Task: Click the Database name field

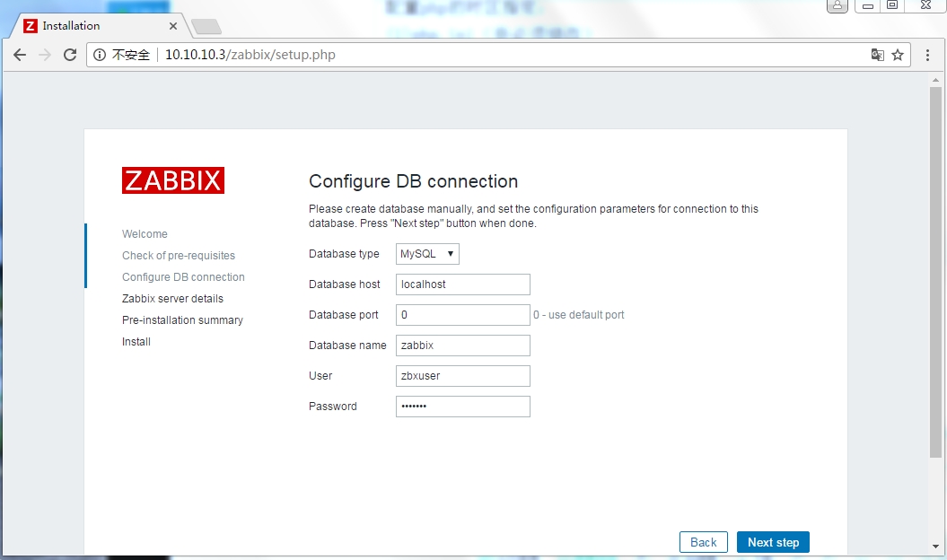Action: (463, 346)
